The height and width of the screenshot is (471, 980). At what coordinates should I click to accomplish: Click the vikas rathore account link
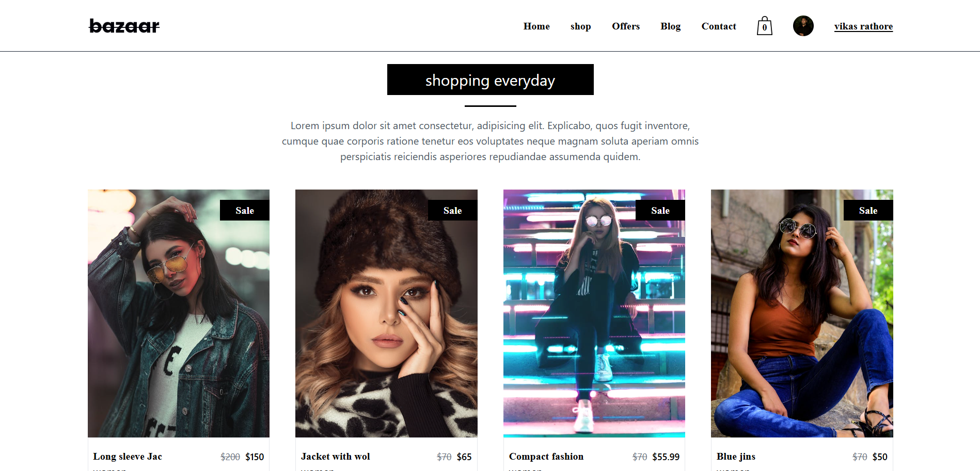click(x=863, y=26)
